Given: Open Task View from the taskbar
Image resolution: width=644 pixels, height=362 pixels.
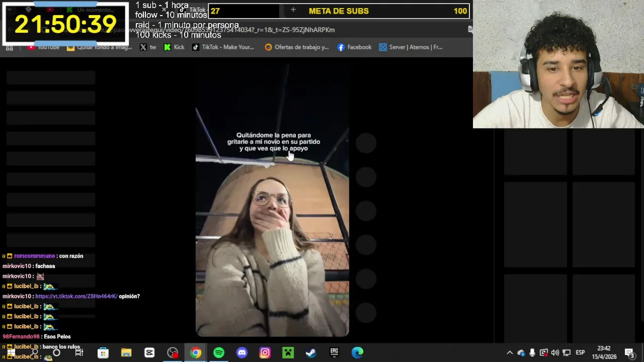Looking at the screenshot, I should pyautogui.click(x=79, y=352).
